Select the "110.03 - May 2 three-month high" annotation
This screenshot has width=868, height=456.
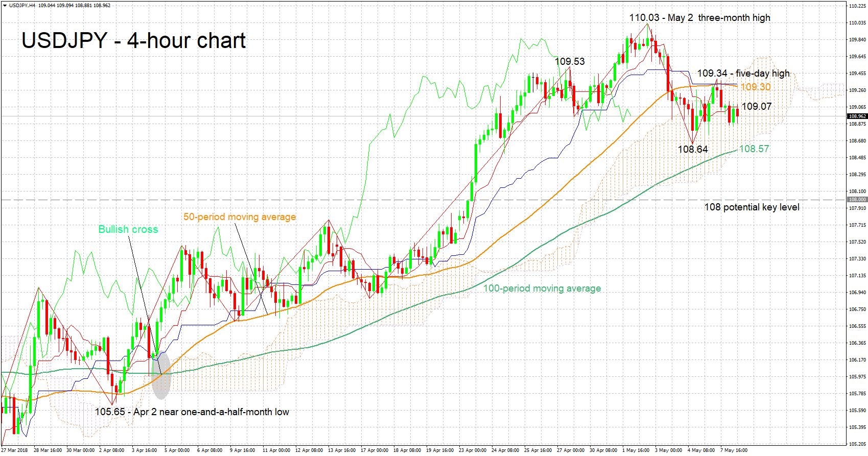(699, 18)
